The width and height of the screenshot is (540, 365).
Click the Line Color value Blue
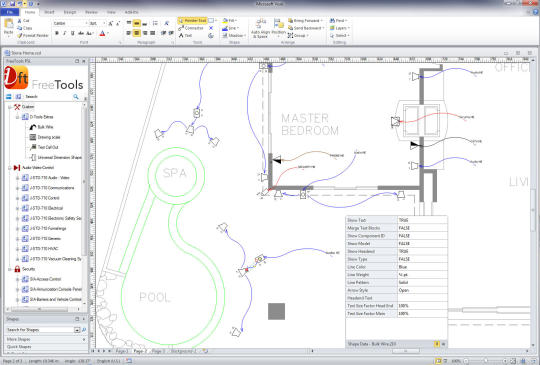[x=422, y=267]
